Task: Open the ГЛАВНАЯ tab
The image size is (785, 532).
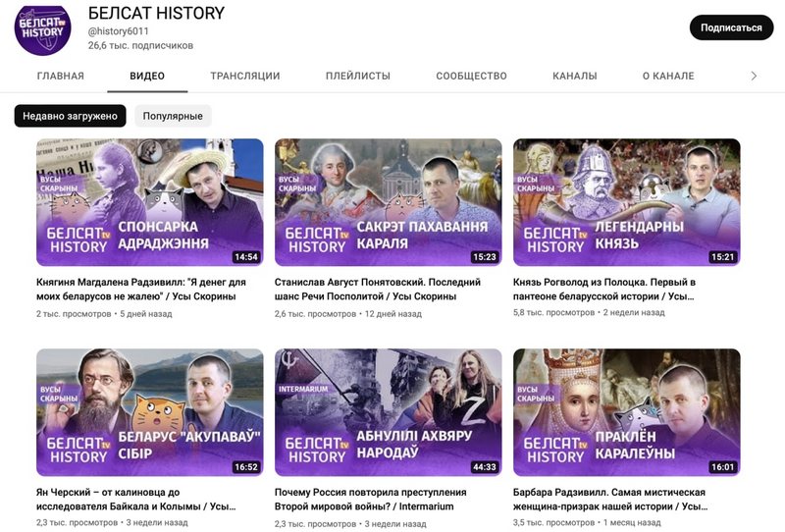Action: coord(60,77)
